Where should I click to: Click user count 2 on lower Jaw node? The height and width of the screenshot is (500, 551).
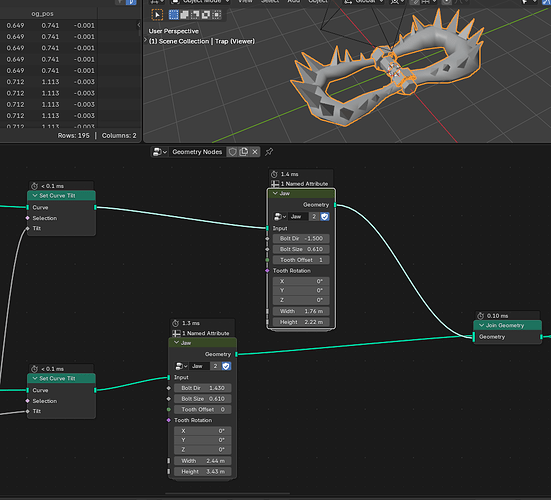pos(215,366)
